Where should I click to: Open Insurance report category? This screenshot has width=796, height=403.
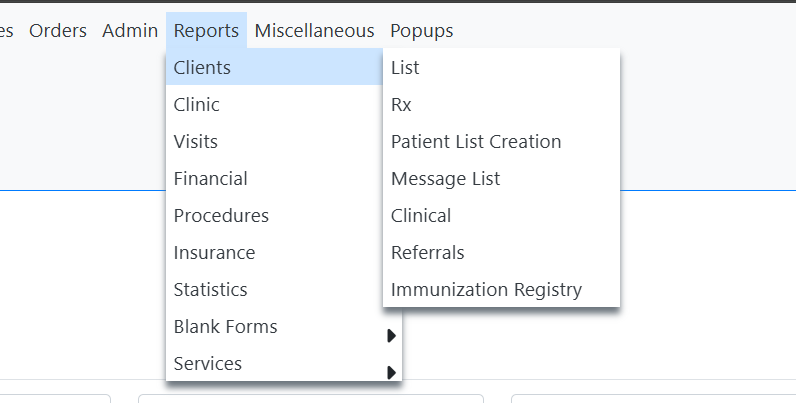pyautogui.click(x=214, y=253)
